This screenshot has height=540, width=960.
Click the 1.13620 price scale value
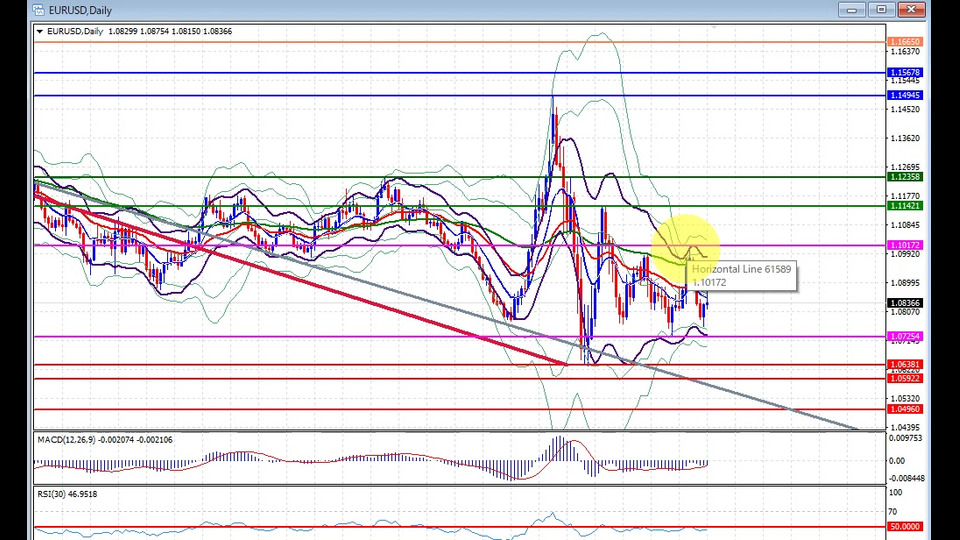click(905, 138)
